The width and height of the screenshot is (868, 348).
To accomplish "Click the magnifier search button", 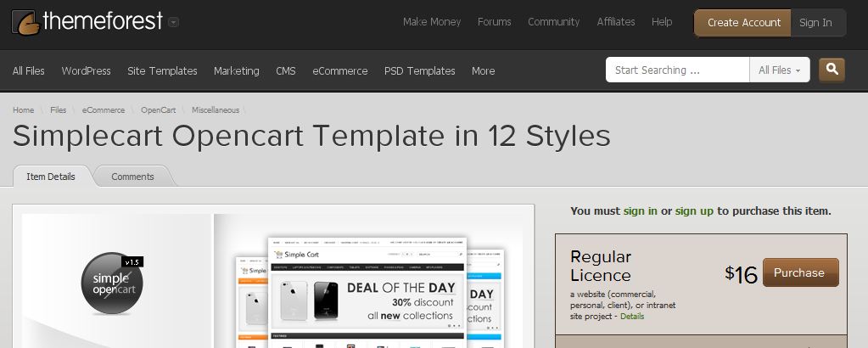I will 832,70.
